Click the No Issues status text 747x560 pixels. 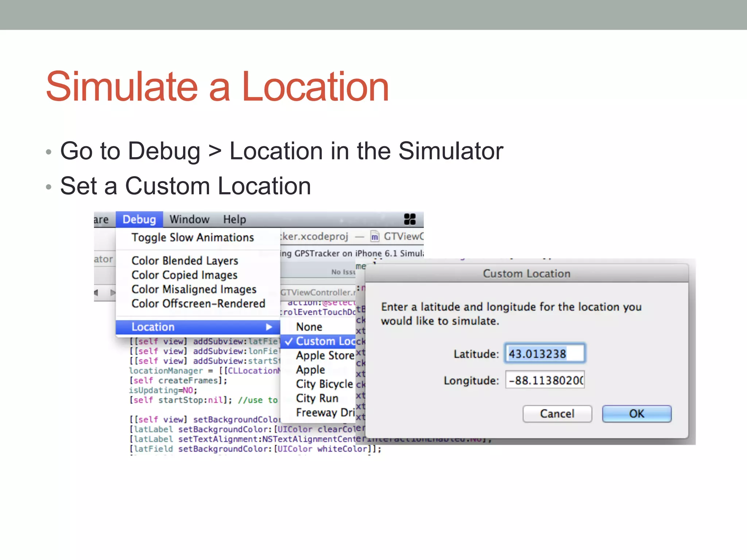coord(343,272)
